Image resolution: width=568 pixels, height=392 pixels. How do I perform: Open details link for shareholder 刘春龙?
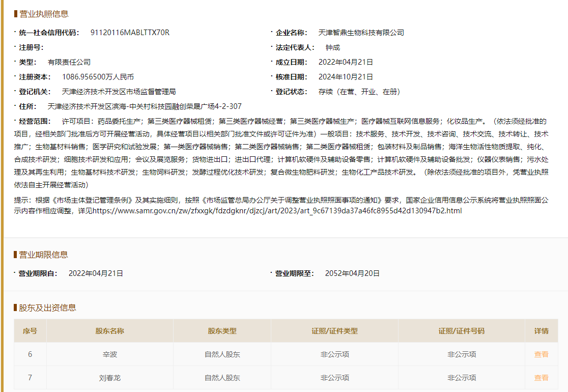541,378
